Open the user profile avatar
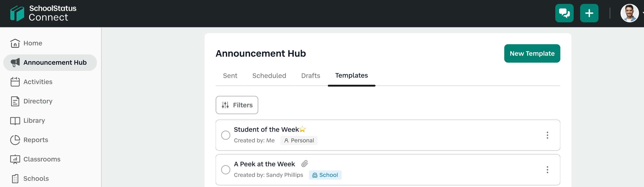The width and height of the screenshot is (644, 187). coord(629,13)
